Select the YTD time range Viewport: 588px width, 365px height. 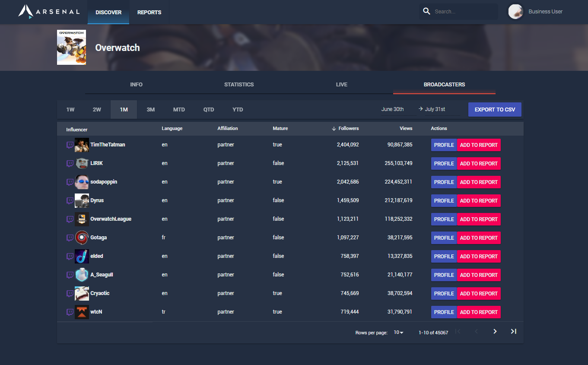[237, 109]
